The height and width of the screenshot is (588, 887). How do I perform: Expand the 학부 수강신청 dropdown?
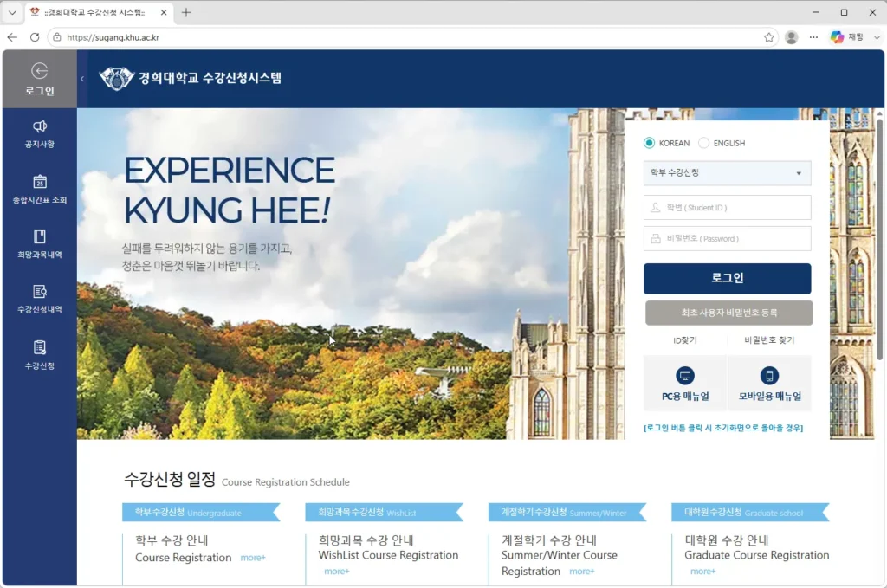pyautogui.click(x=727, y=173)
